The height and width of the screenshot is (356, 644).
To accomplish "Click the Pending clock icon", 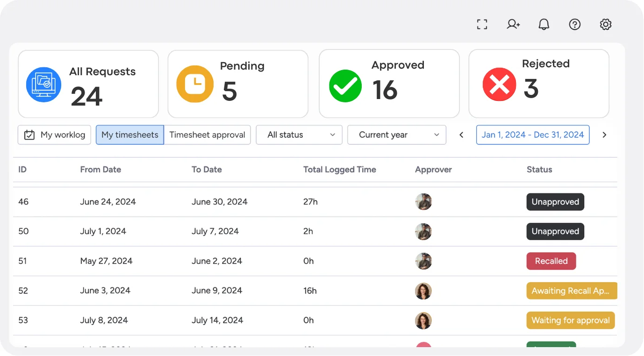I will (195, 84).
